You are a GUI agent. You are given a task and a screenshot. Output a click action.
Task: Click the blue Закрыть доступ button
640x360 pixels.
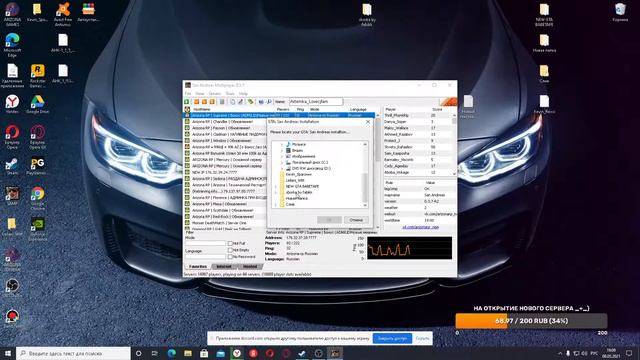[x=392, y=338]
